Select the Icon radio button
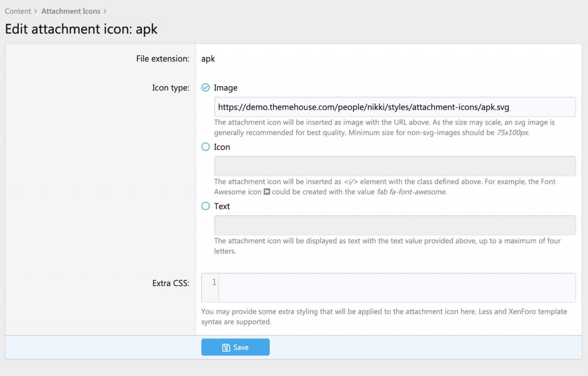This screenshot has width=588, height=376. (206, 147)
